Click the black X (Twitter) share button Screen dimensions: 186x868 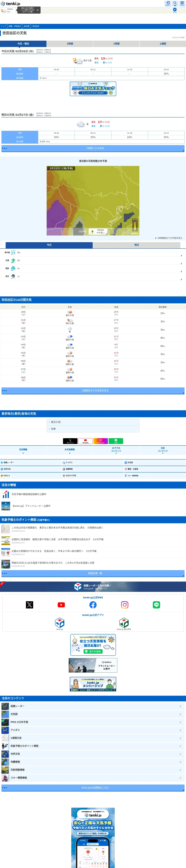point(70,441)
